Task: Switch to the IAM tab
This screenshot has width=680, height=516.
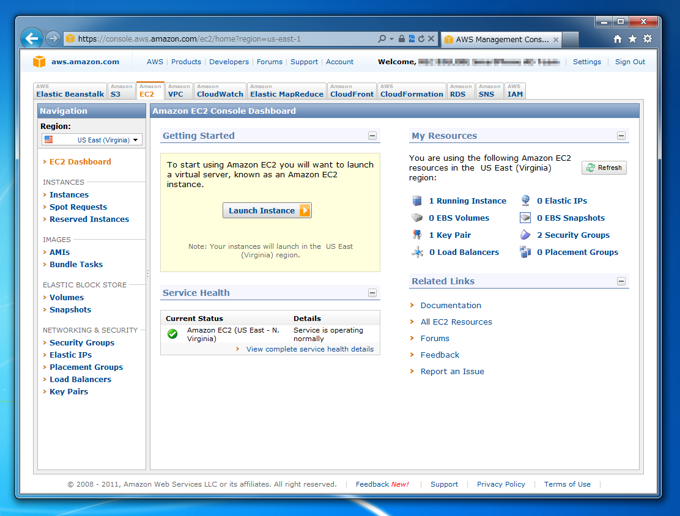Action: (515, 91)
